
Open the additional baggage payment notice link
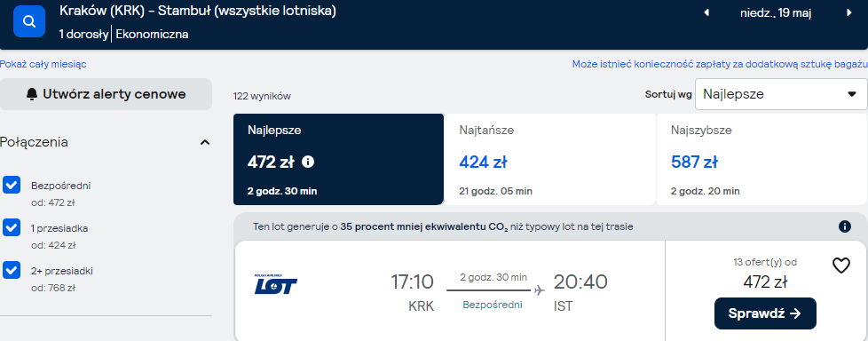[x=720, y=64]
